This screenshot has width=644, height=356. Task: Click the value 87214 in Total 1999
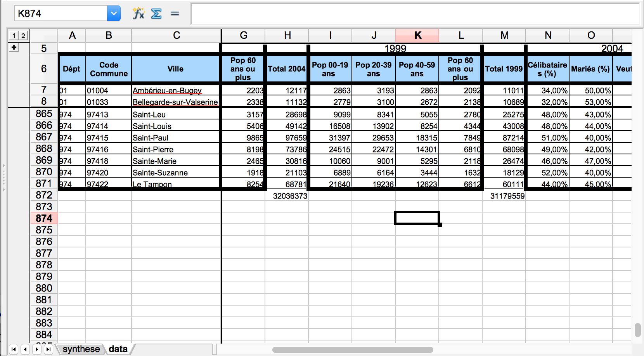pyautogui.click(x=504, y=138)
